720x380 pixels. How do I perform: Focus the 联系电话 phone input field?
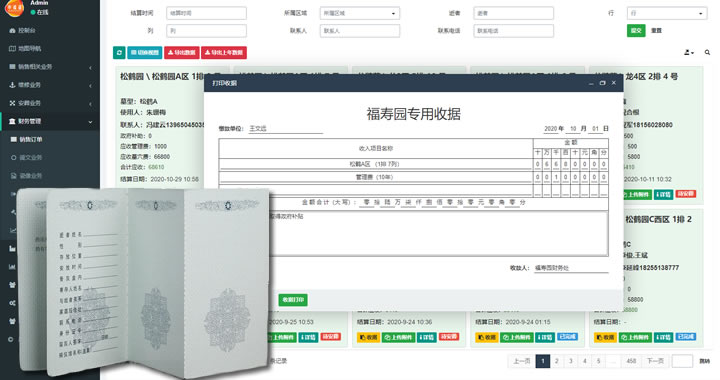point(513,31)
